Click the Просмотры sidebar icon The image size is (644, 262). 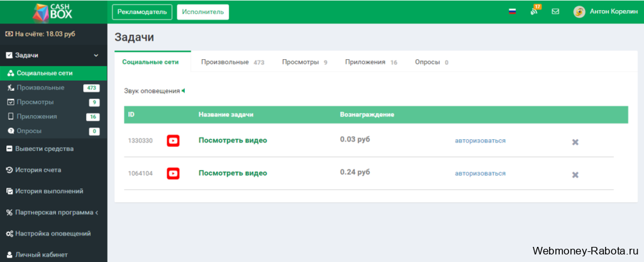point(11,102)
